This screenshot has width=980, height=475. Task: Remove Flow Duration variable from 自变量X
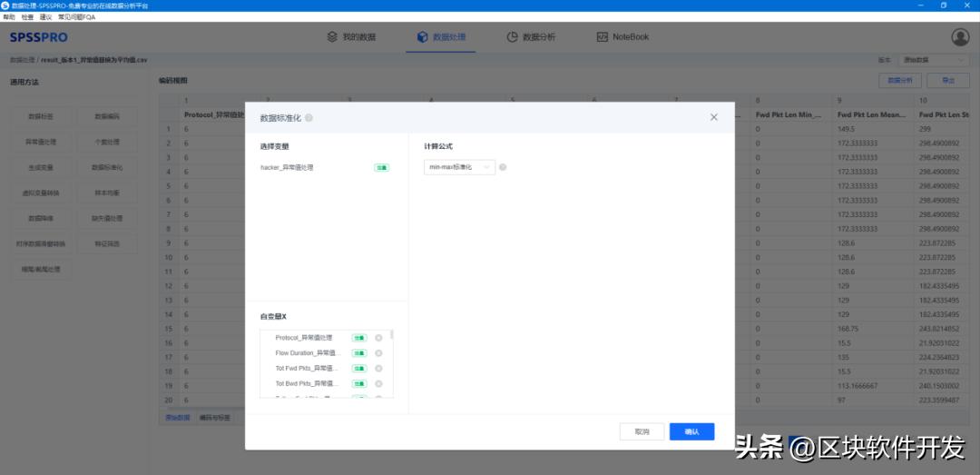point(378,353)
